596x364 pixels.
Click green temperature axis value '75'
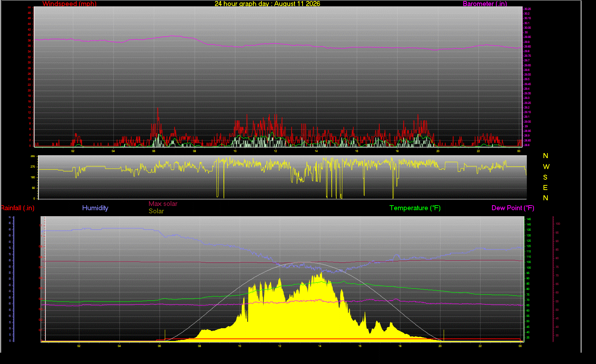[528, 295]
